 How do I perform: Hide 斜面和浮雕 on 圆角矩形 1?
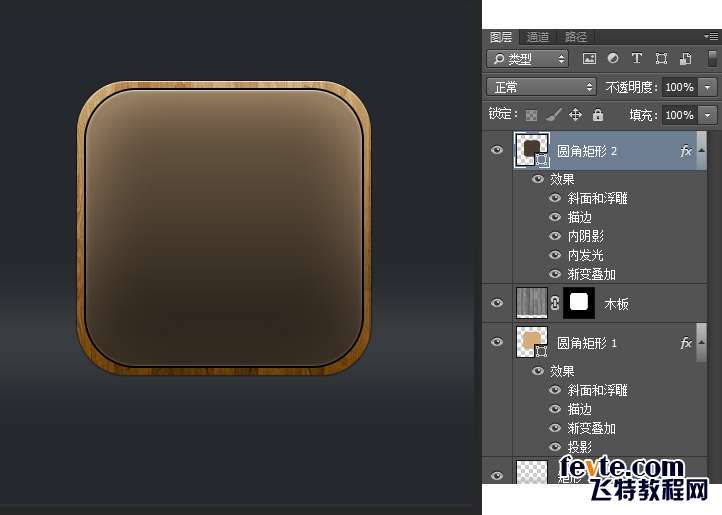555,390
